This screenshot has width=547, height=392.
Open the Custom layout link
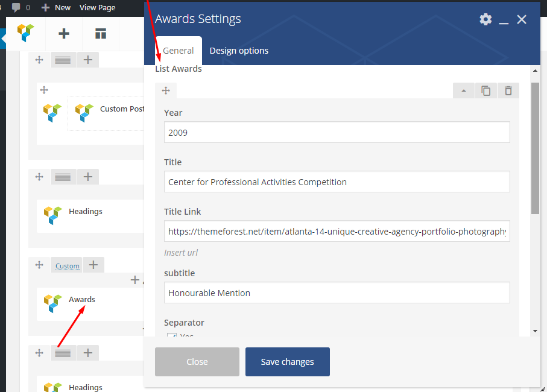pyautogui.click(x=68, y=266)
